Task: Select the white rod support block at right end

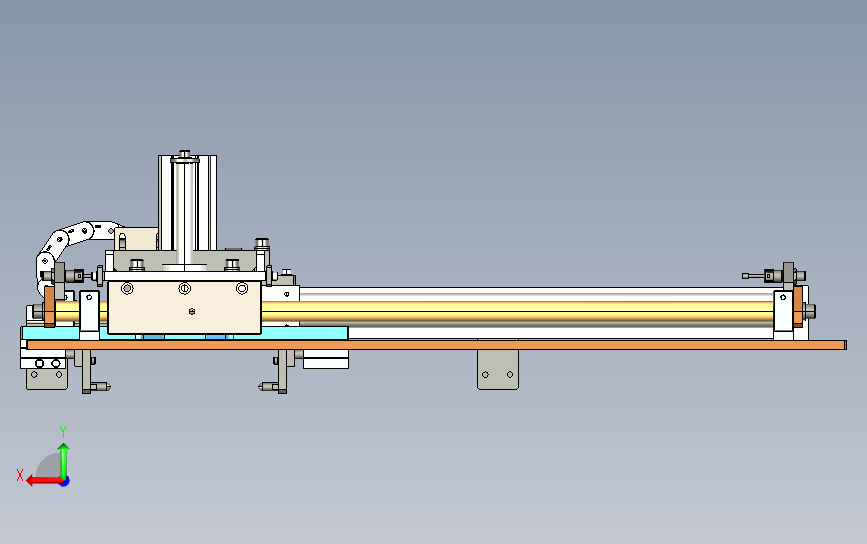Action: [783, 316]
